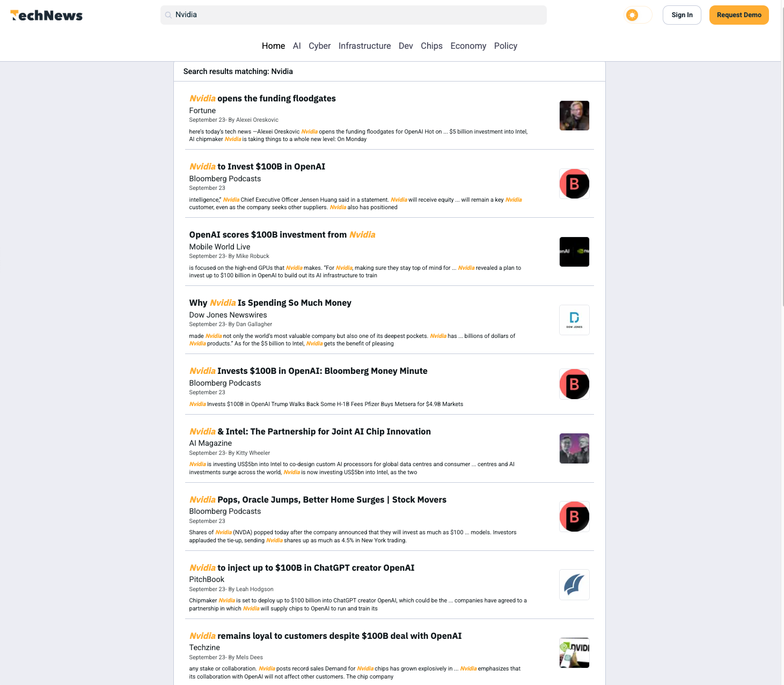Click the Nvidia search input field
Viewport: 784px width, 685px height.
coord(354,15)
